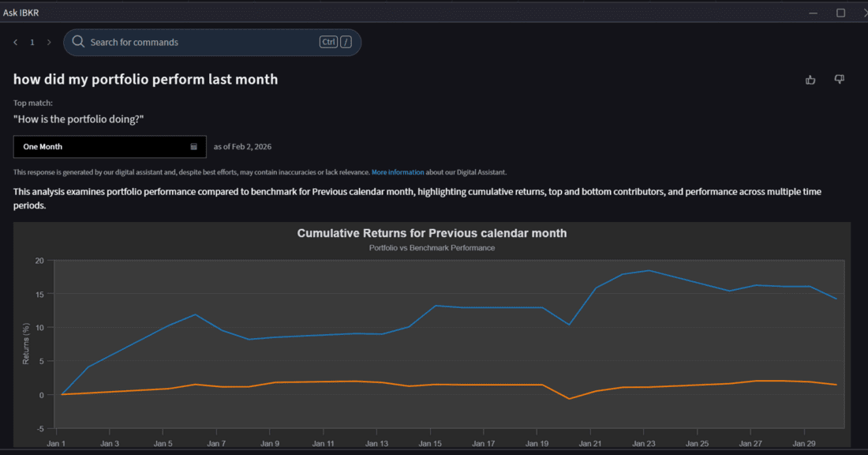
Task: Give the response a thumbs up
Action: click(x=810, y=80)
